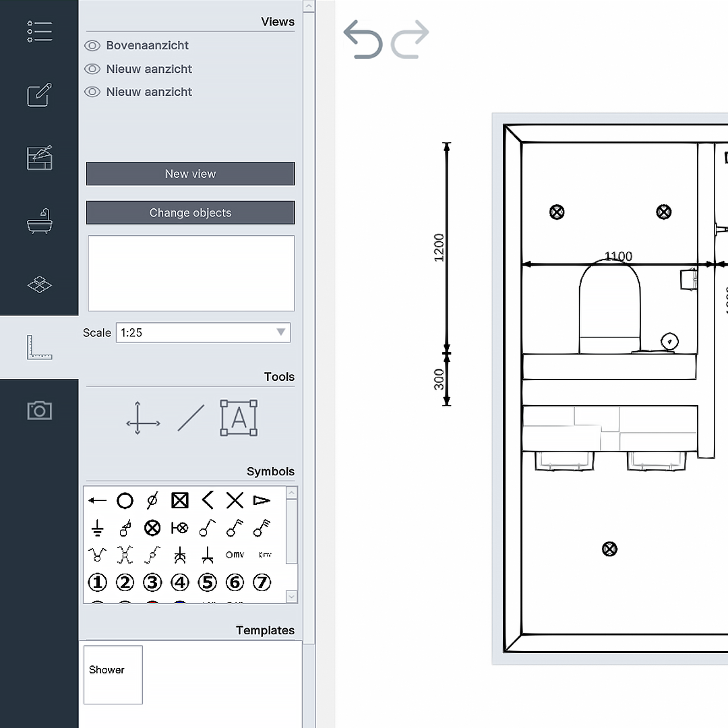Click the Change objects button
Image resolution: width=728 pixels, height=728 pixels.
190,212
